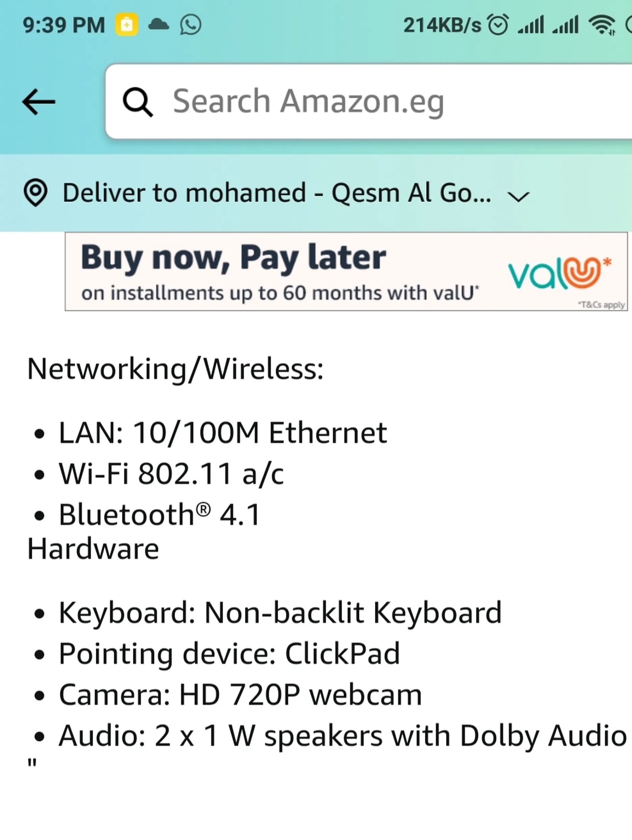The width and height of the screenshot is (632, 840).
Task: Tap the alarm clock status icon
Action: [x=498, y=25]
